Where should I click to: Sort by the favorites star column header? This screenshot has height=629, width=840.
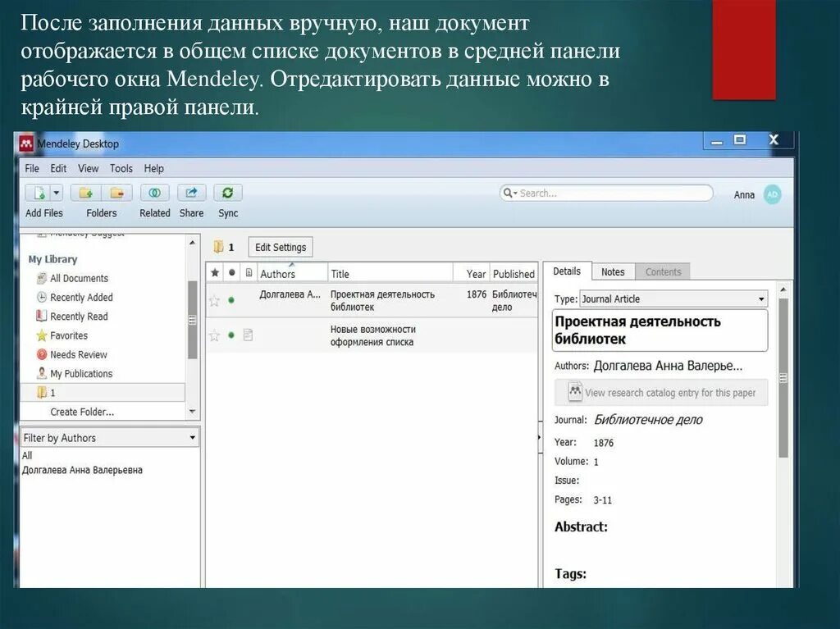click(x=215, y=273)
